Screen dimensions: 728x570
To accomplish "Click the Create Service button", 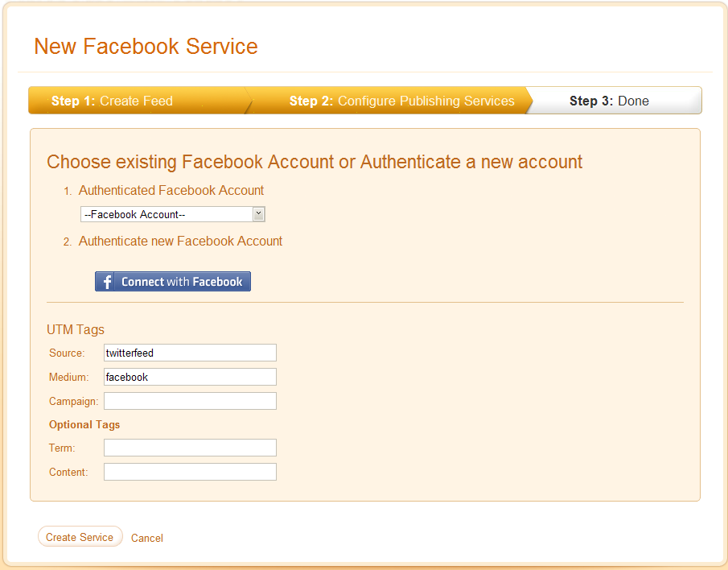I will pyautogui.click(x=80, y=536).
